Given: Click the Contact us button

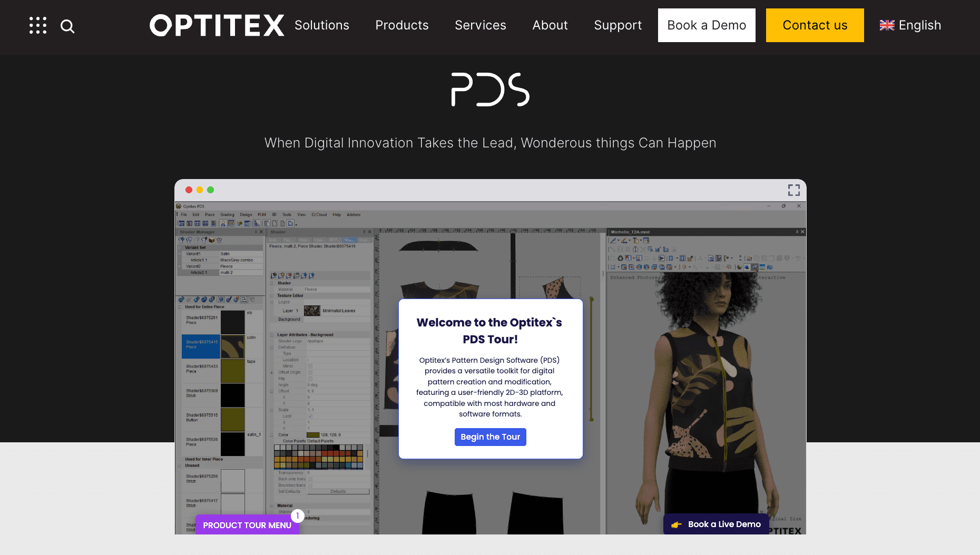Looking at the screenshot, I should coord(815,25).
